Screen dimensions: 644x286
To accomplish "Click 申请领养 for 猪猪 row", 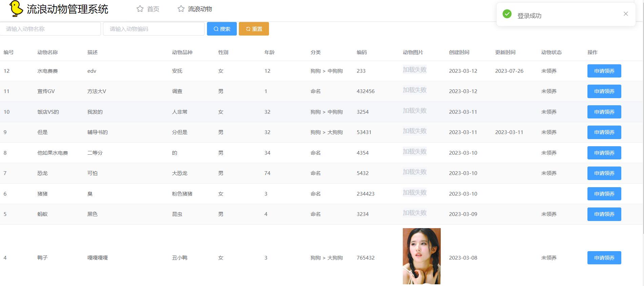I will [604, 194].
